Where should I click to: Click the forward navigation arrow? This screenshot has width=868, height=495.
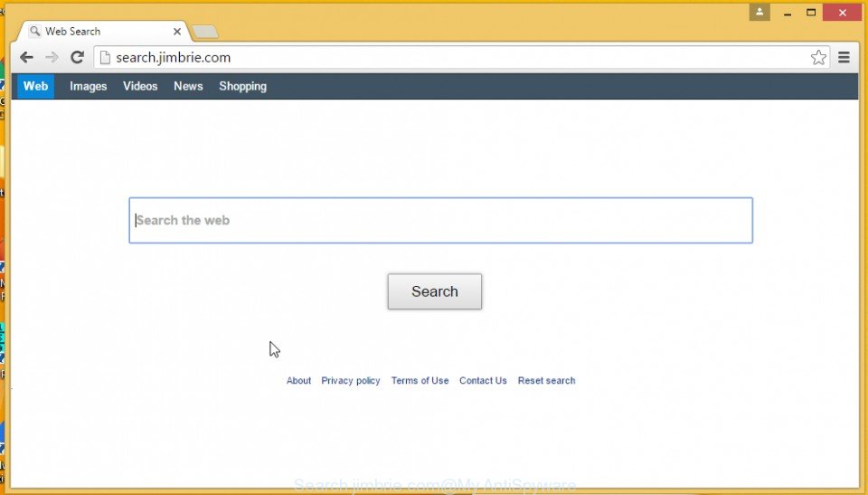point(52,57)
